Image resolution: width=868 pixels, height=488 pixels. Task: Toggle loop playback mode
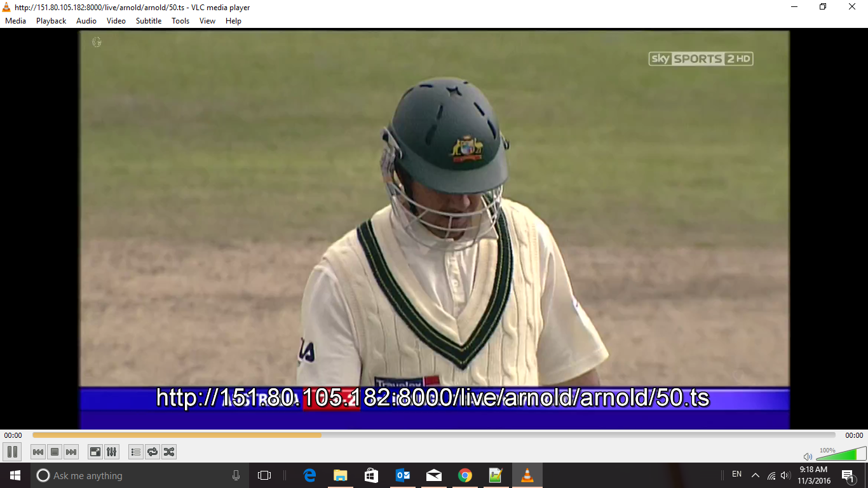[x=152, y=452]
